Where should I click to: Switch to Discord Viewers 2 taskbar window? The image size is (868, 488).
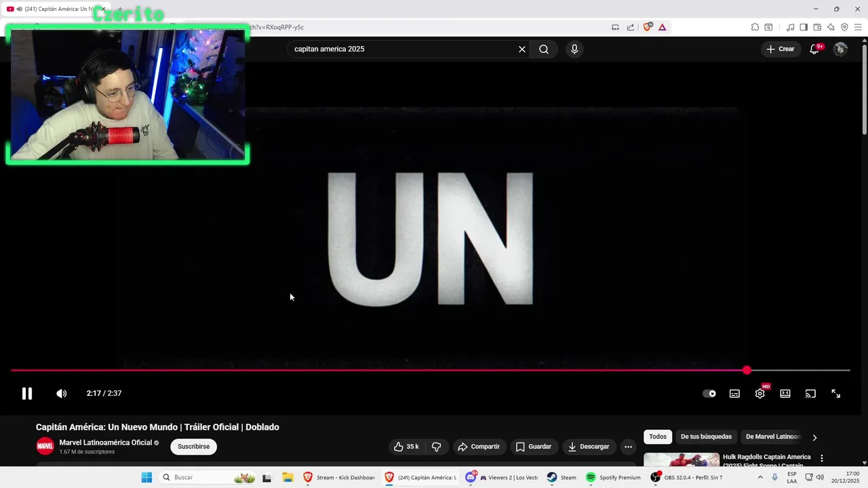pos(502,477)
